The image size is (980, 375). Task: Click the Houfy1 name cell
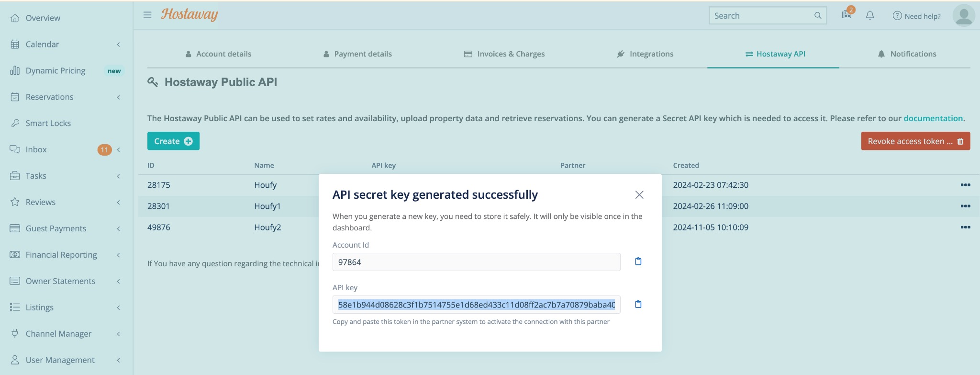[x=267, y=206]
